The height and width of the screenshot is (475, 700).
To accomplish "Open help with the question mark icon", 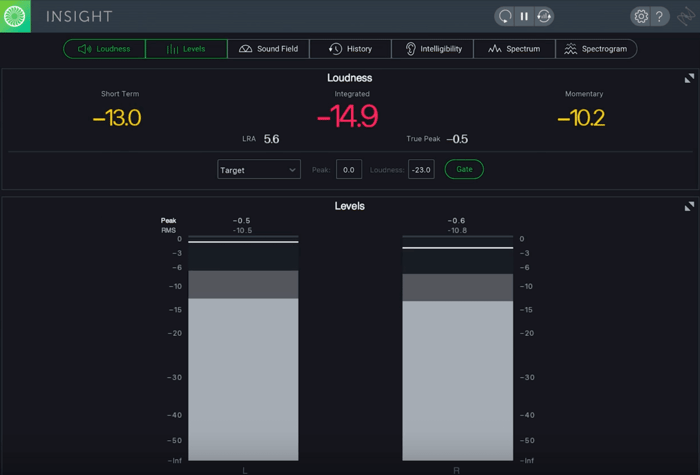I will click(x=659, y=17).
